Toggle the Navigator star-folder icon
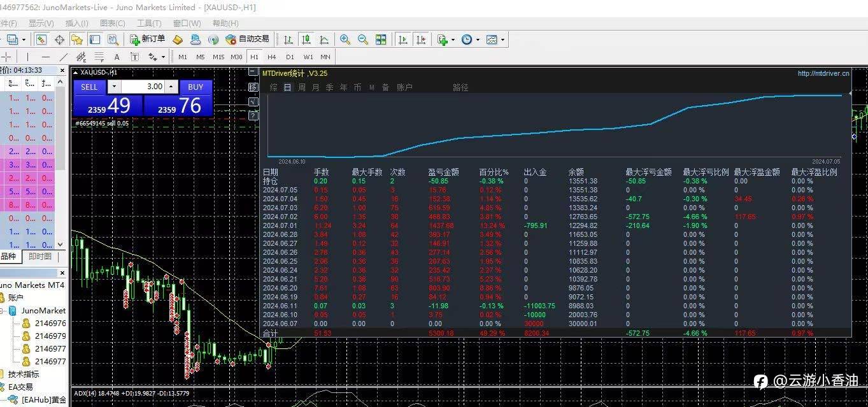This screenshot has width=868, height=407. 77,39
